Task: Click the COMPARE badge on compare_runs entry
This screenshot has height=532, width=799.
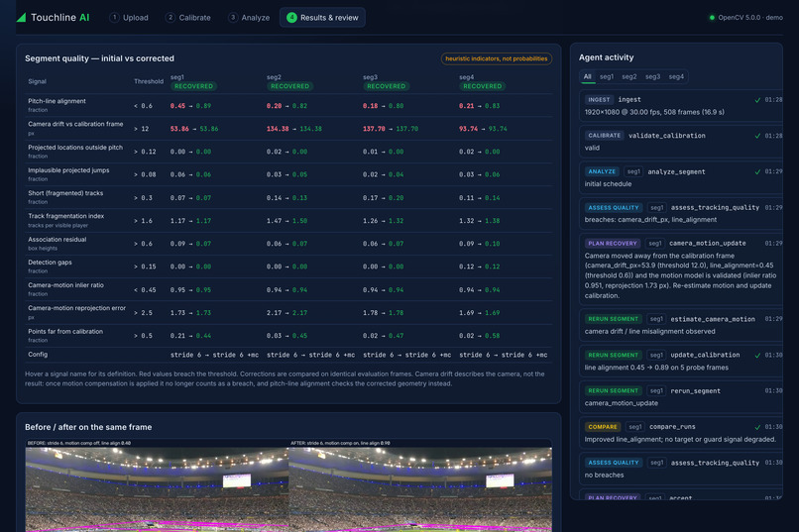Action: pyautogui.click(x=603, y=427)
